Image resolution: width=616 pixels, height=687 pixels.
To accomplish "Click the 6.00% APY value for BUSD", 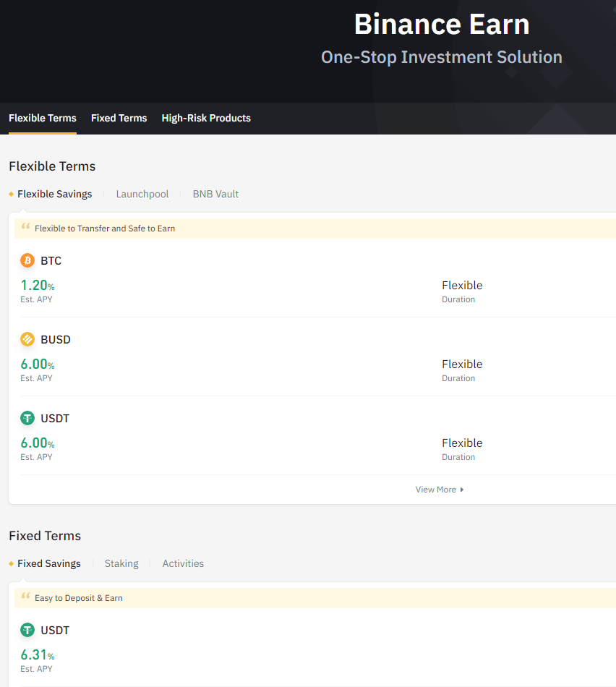I will [x=38, y=364].
